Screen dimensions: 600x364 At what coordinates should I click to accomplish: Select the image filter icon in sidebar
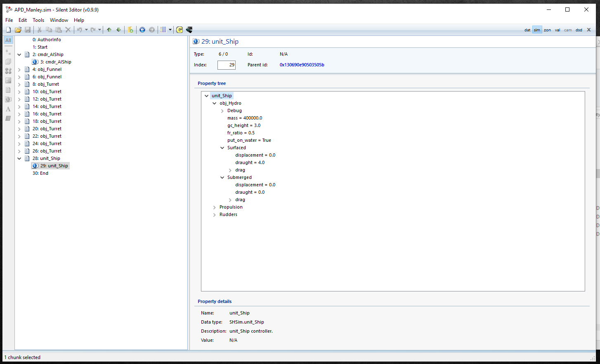pos(8,80)
